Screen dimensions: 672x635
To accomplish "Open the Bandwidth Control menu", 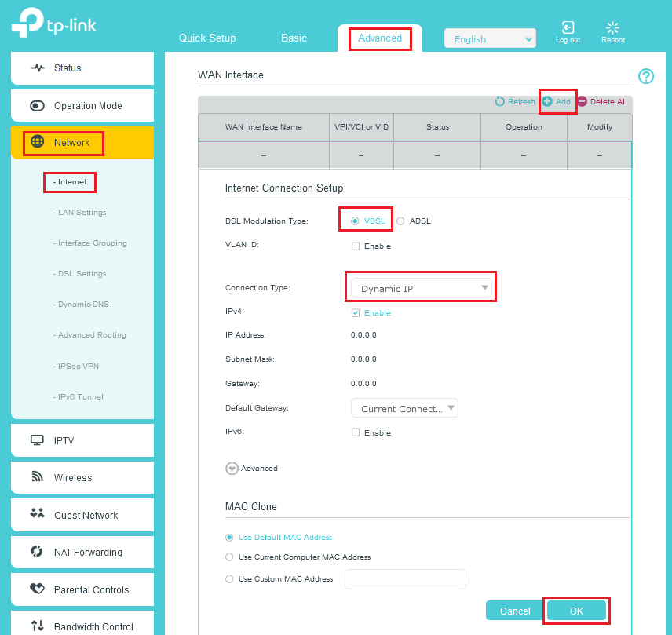I will click(82, 624).
